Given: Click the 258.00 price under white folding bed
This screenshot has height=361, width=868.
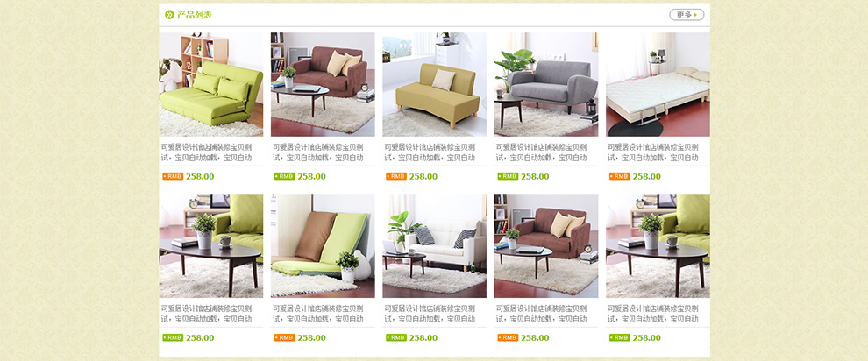Looking at the screenshot, I should [646, 176].
